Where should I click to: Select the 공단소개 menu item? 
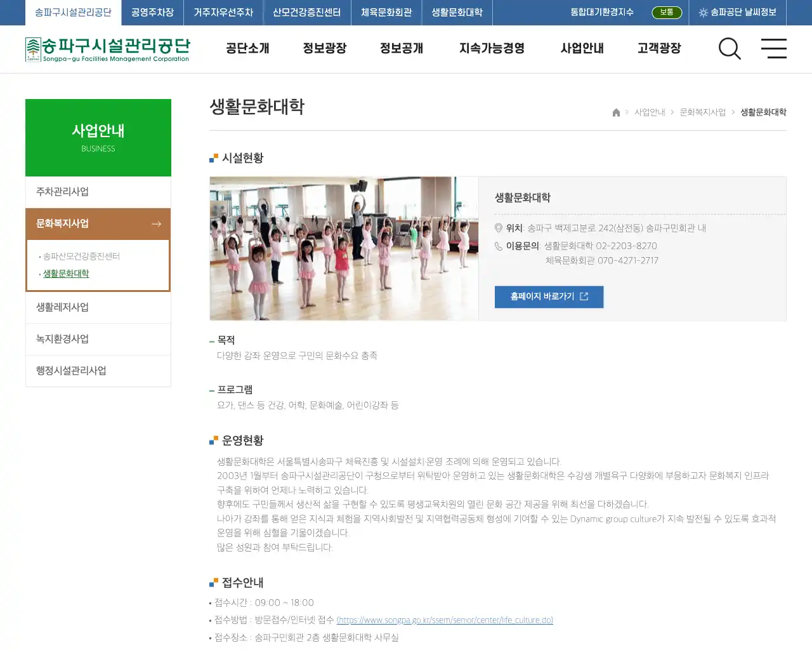click(x=247, y=48)
